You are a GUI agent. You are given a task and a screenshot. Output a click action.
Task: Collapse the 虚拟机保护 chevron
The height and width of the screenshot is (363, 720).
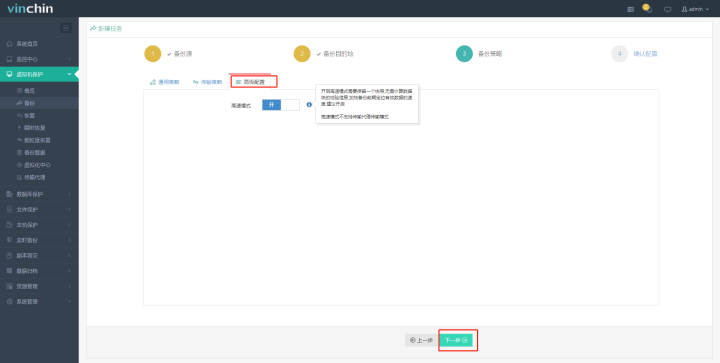(70, 74)
